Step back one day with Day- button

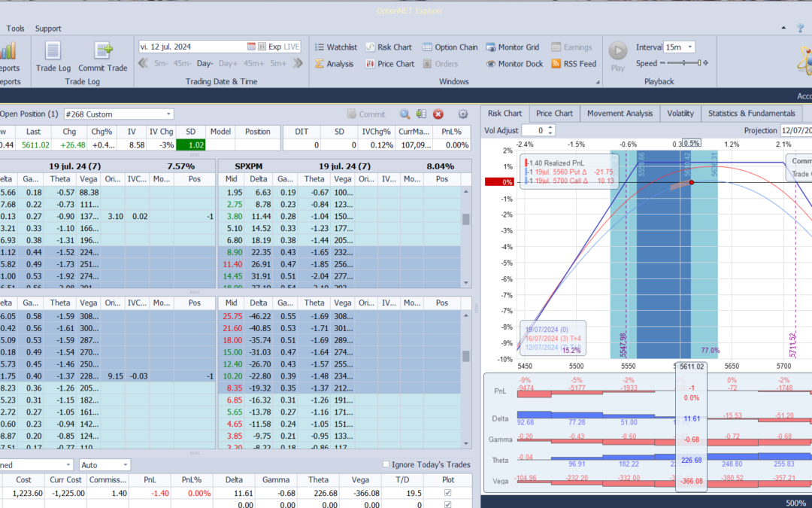[x=205, y=64]
